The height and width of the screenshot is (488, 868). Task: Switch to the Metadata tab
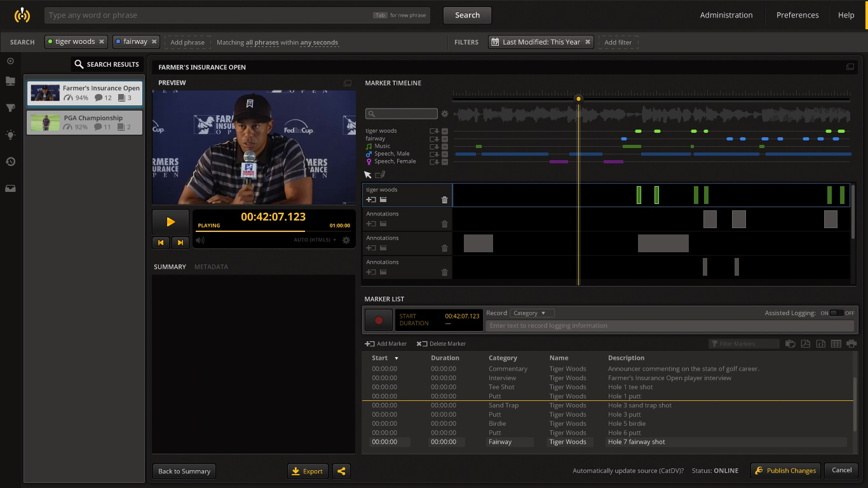[211, 267]
